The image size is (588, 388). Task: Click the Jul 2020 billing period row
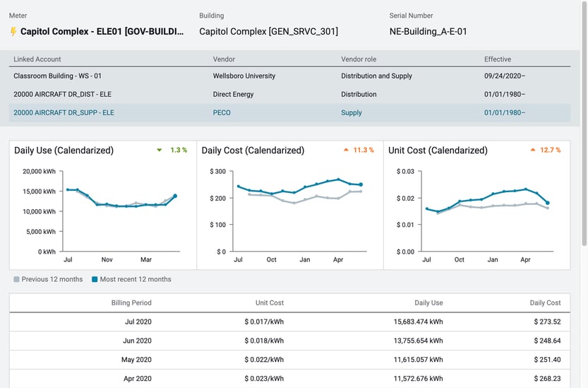coord(137,322)
